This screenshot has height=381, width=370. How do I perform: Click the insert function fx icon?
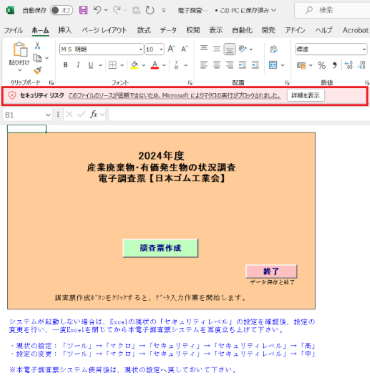[94, 114]
